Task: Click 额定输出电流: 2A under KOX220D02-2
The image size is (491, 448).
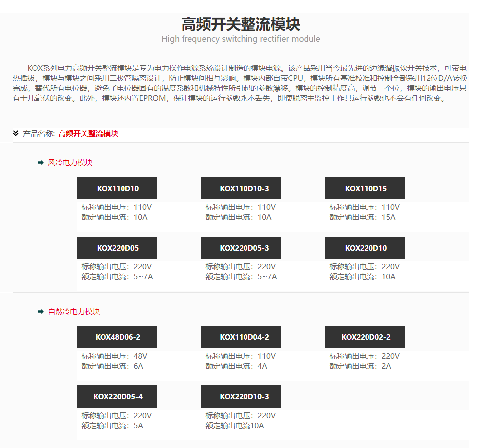Action: tap(361, 366)
